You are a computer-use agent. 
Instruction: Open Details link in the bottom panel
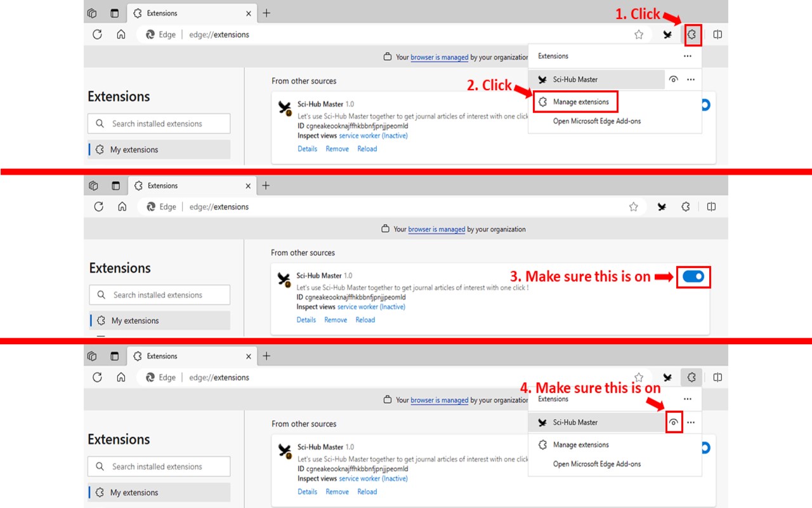(307, 491)
